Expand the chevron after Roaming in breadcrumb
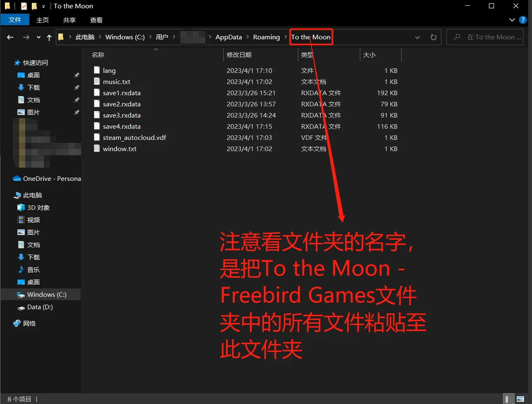This screenshot has width=532, height=404. (286, 37)
